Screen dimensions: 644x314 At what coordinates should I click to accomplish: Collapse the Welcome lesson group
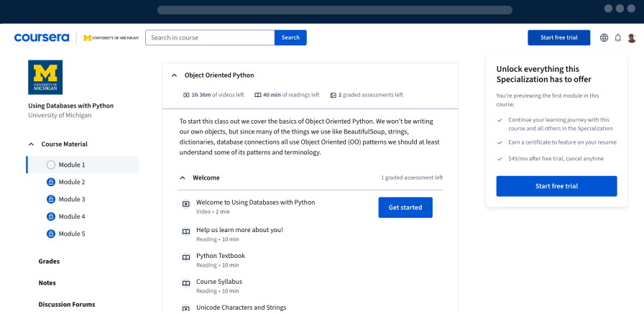tap(183, 177)
